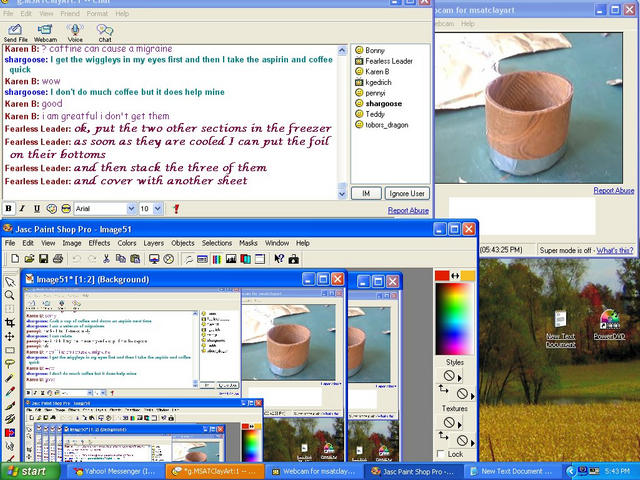Swap foreground and background colors arrow
Screen dimensions: 640x480
[x=455, y=276]
